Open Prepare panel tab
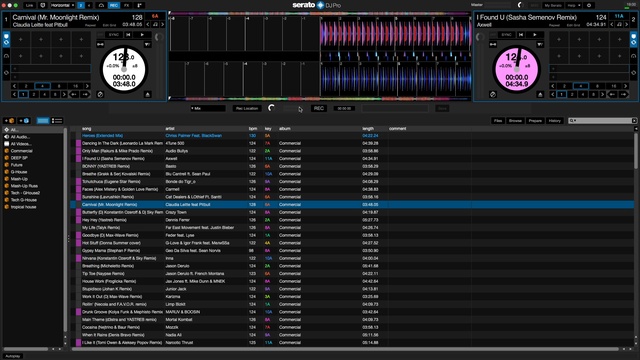Screen dimensions: 640x360 point(535,120)
